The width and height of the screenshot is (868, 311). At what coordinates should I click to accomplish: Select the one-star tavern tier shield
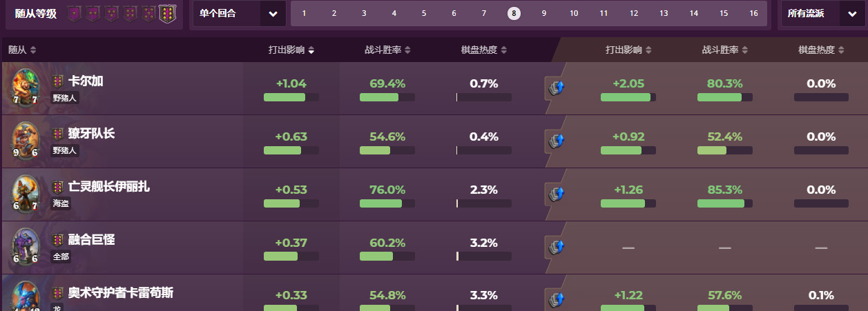tap(75, 13)
